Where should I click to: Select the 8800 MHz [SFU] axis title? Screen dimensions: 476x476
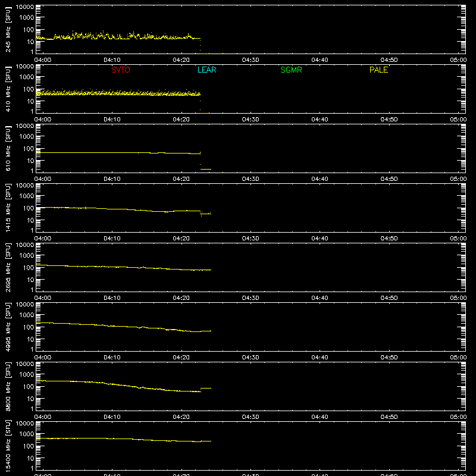click(x=8, y=386)
